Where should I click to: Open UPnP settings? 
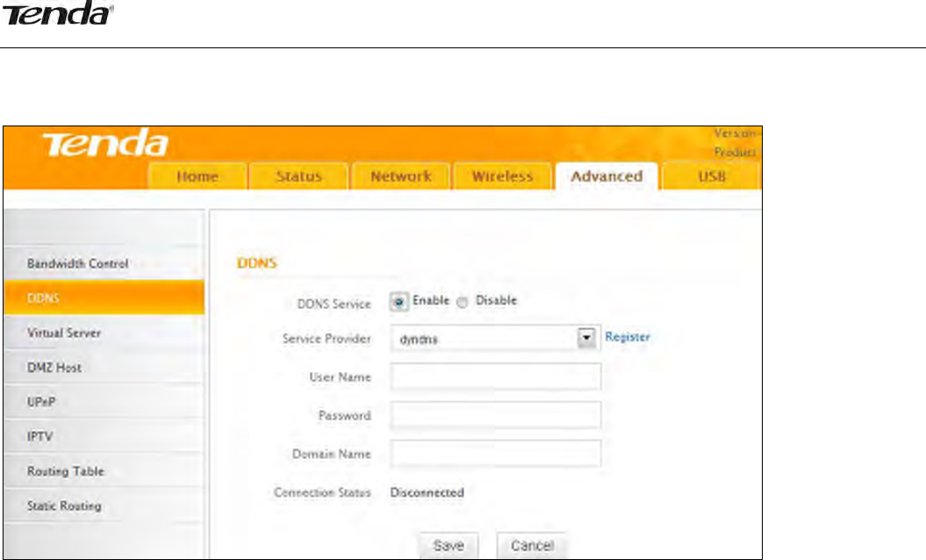[x=104, y=402]
